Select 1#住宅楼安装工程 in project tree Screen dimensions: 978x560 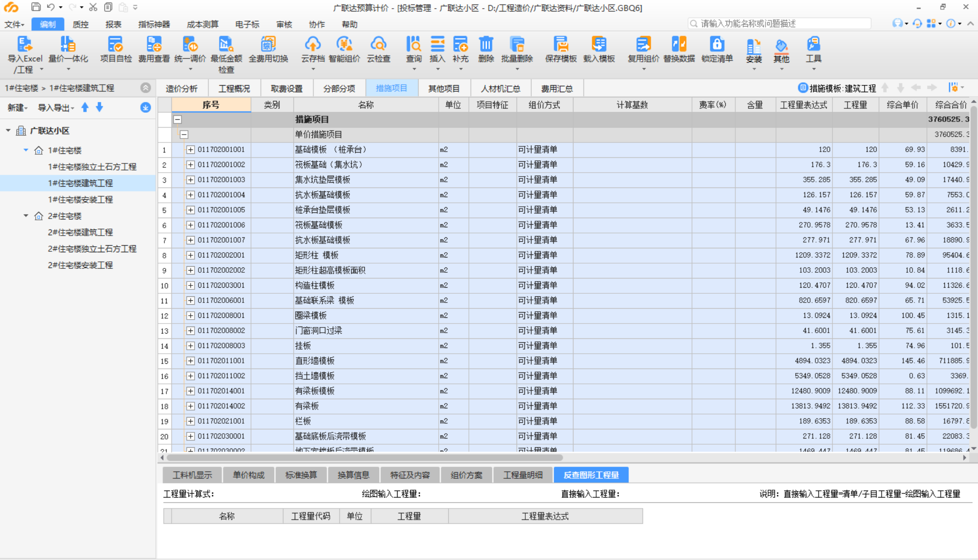[80, 199]
